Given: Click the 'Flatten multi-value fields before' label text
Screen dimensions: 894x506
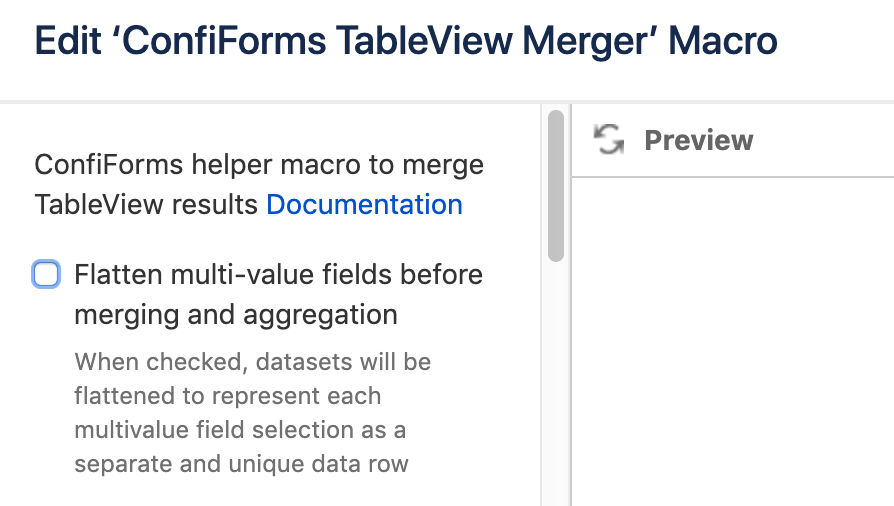Looking at the screenshot, I should (x=278, y=274).
